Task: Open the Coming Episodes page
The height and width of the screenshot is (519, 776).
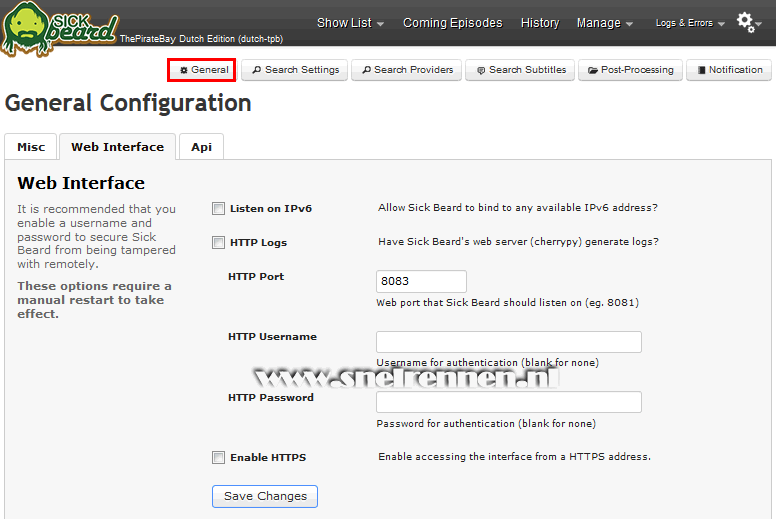Action: (x=452, y=23)
